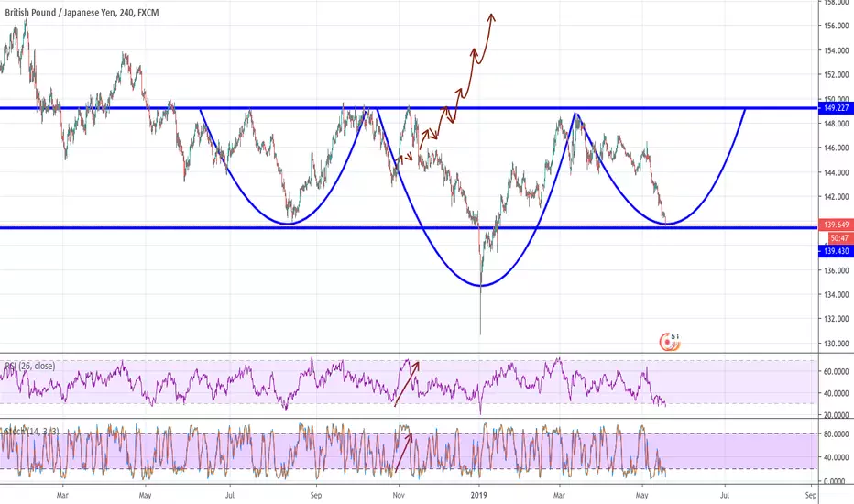Screen dimensions: 854x504
Task: Click the 20.0000 RSI scale value
Action: pos(836,415)
